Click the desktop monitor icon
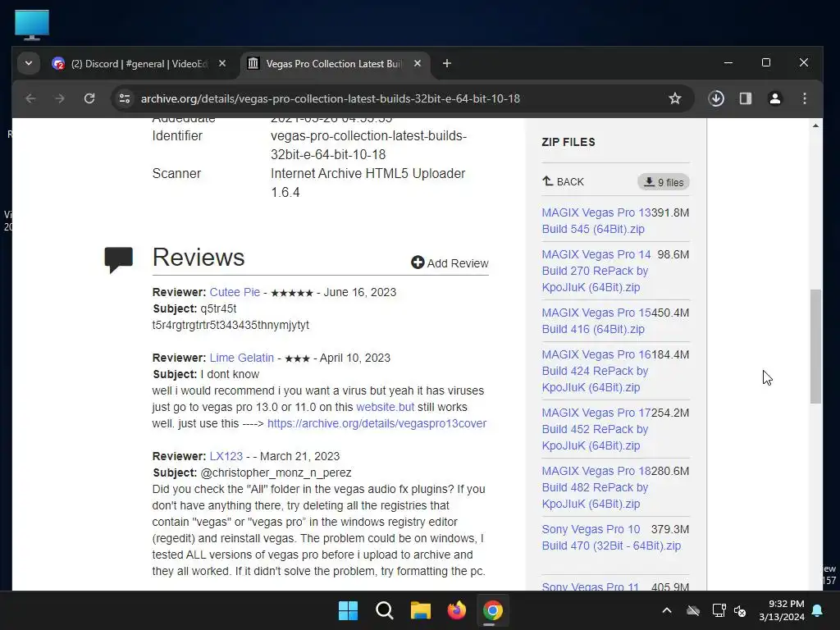The image size is (840, 630). (32, 25)
